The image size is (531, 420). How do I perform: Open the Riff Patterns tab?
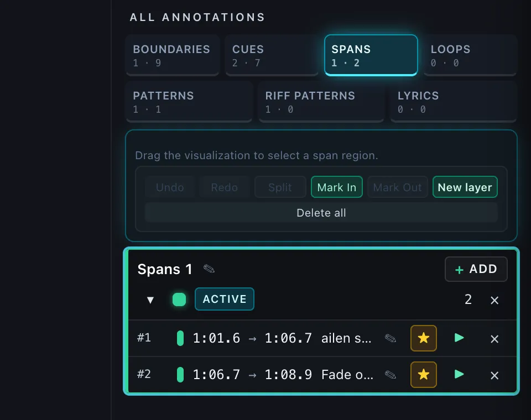point(321,102)
